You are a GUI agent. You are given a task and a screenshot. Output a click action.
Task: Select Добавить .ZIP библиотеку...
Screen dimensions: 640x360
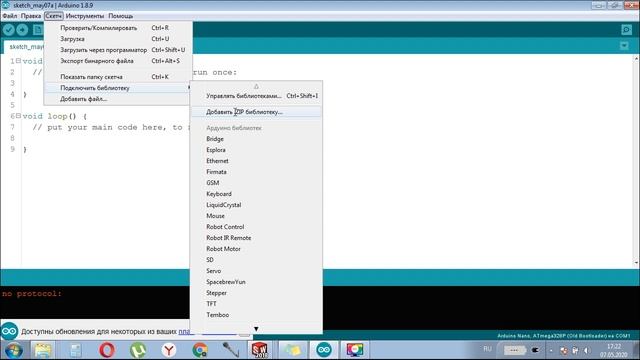[256, 112]
